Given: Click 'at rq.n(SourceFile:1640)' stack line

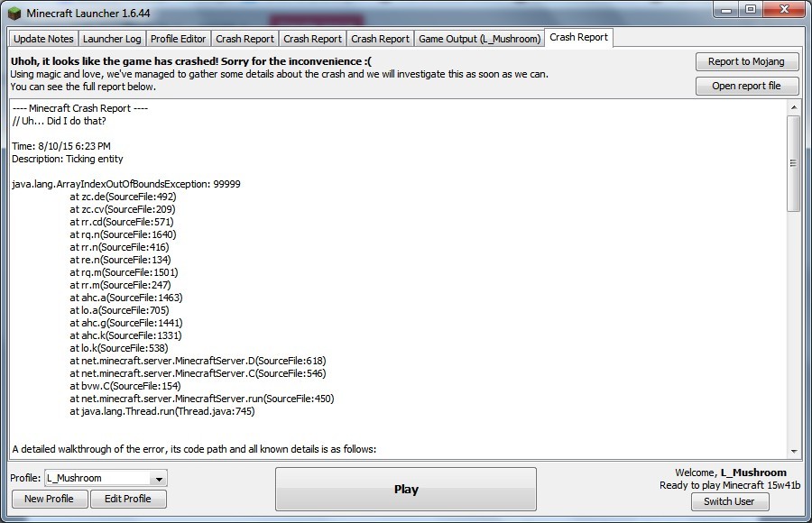Looking at the screenshot, I should 124,234.
